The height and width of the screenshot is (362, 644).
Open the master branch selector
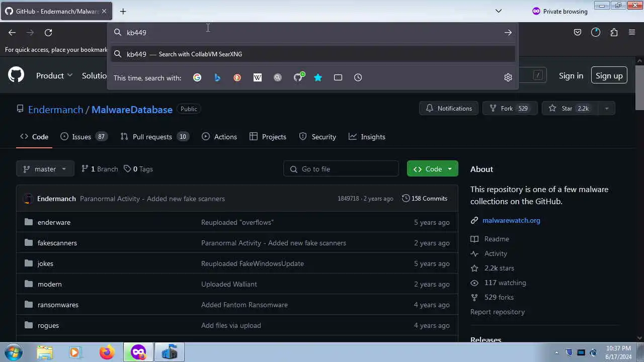[45, 169]
